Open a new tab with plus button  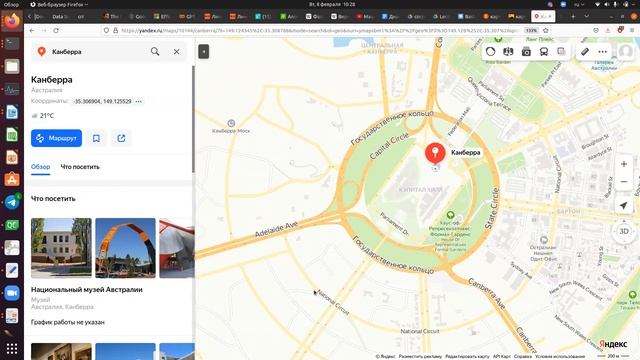[573, 16]
